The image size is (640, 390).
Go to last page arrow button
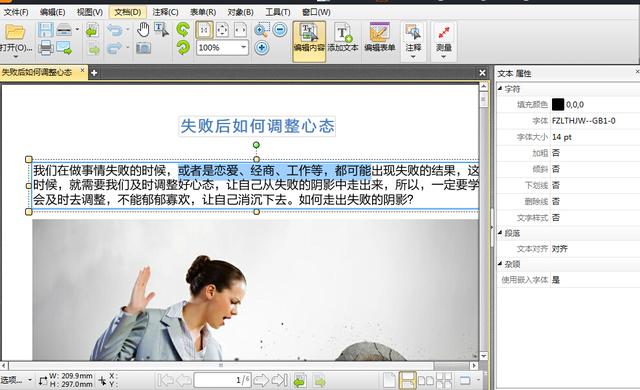pyautogui.click(x=280, y=380)
